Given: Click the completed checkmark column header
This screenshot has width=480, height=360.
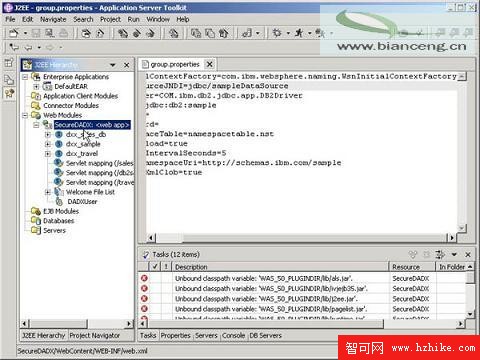Looking at the screenshot, I should (x=155, y=267).
